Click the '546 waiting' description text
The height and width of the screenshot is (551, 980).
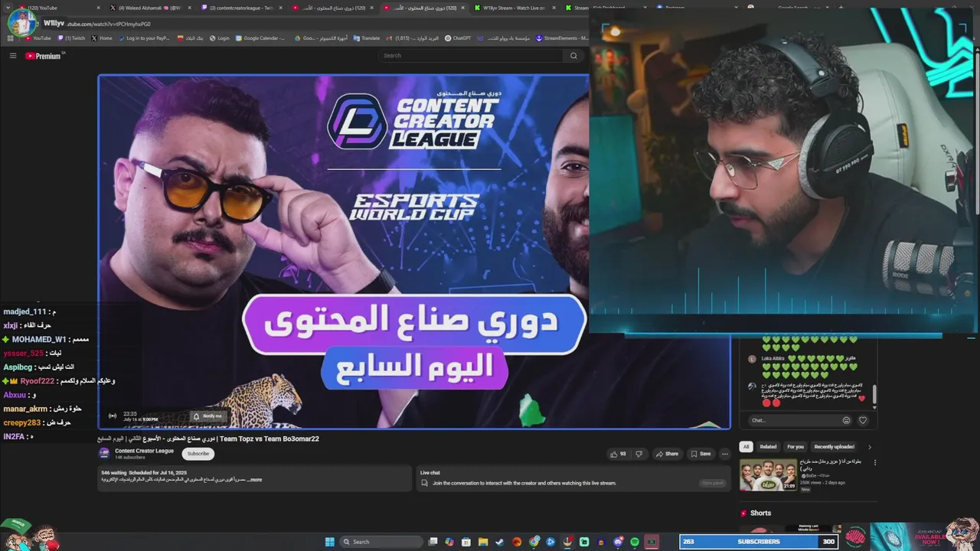113,473
